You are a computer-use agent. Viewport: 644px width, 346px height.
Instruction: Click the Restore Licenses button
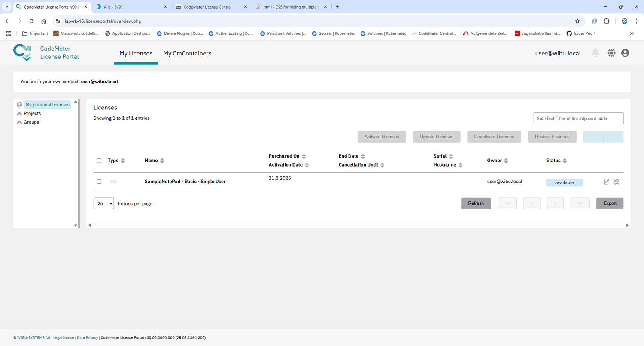pos(552,137)
